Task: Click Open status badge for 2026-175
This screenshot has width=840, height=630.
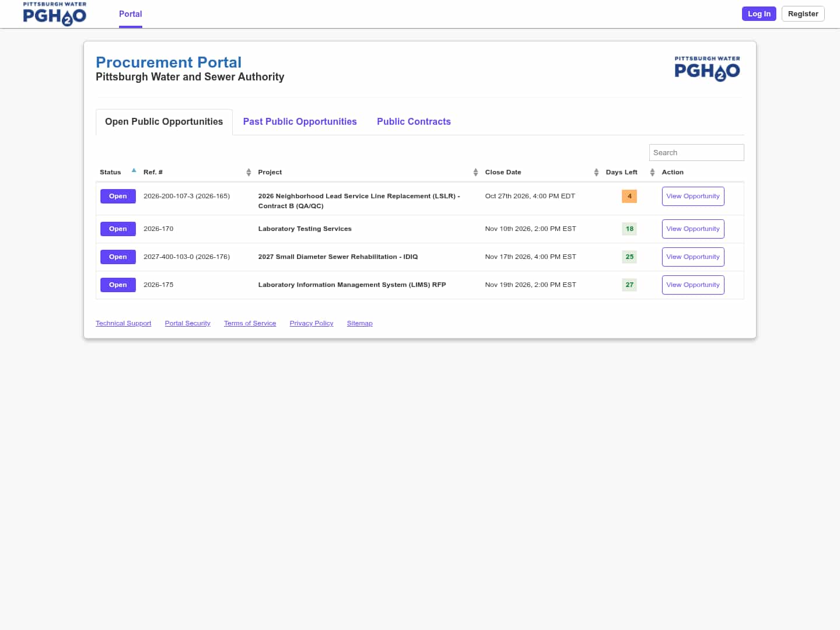Action: (x=118, y=285)
